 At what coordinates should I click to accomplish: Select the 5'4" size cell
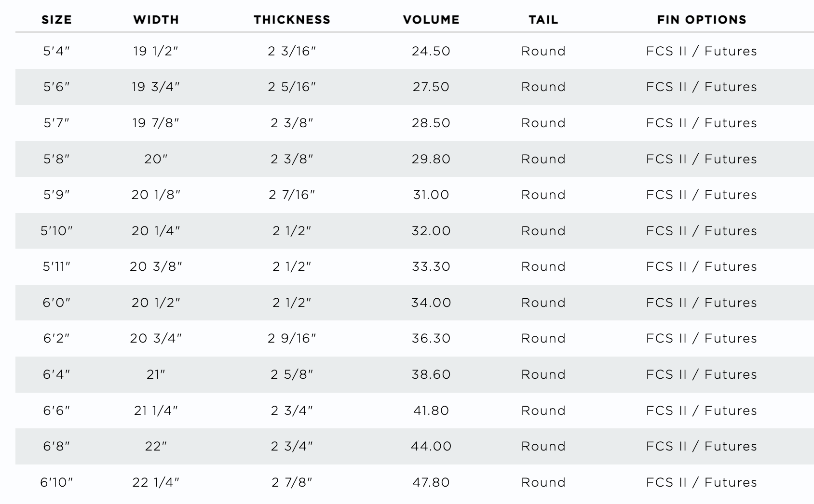(x=56, y=51)
